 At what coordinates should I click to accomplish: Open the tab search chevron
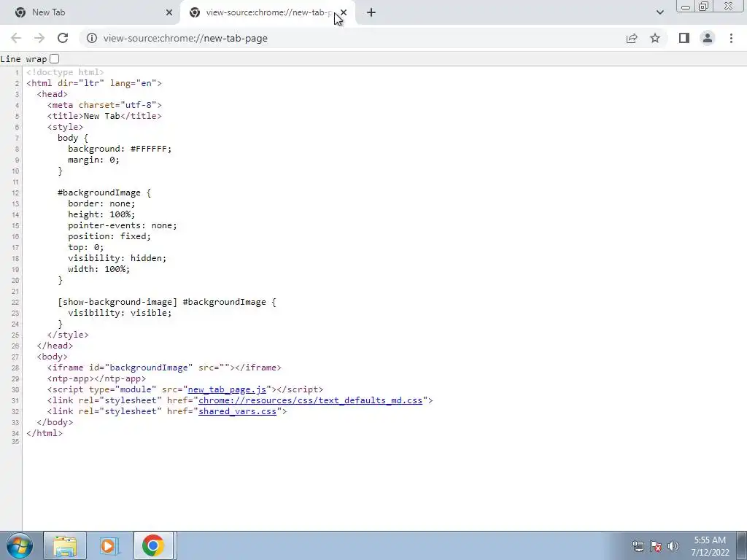(659, 12)
